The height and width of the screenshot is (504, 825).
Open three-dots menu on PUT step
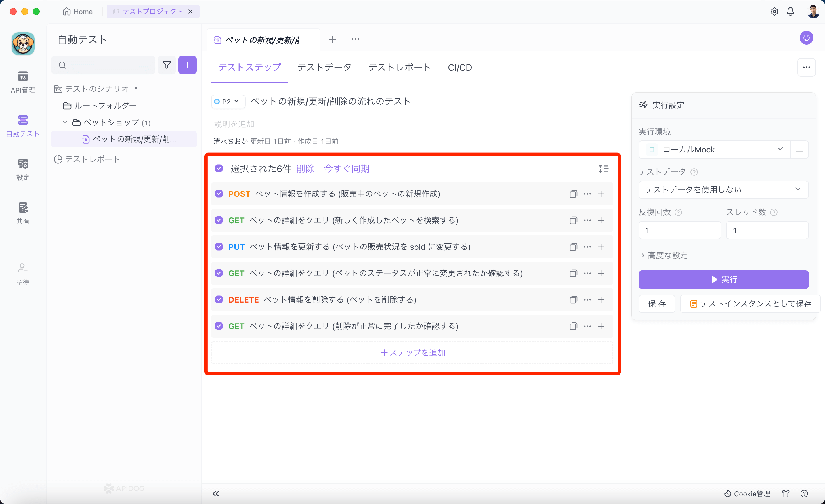[x=587, y=247]
